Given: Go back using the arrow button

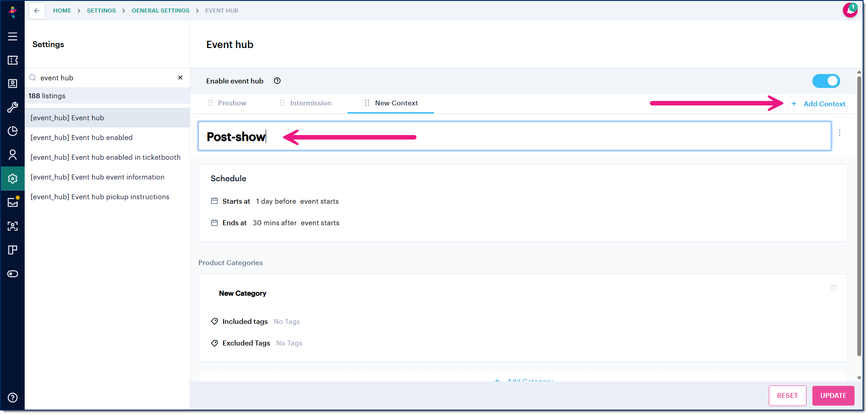Looking at the screenshot, I should (37, 11).
